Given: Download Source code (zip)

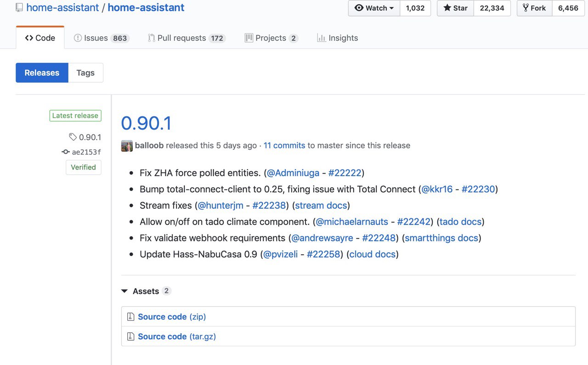Looking at the screenshot, I should (172, 317).
